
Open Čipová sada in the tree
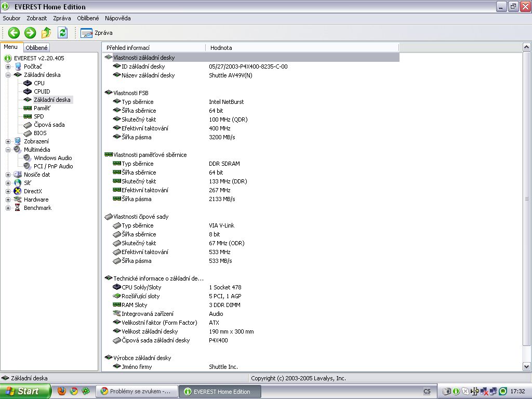[49, 125]
